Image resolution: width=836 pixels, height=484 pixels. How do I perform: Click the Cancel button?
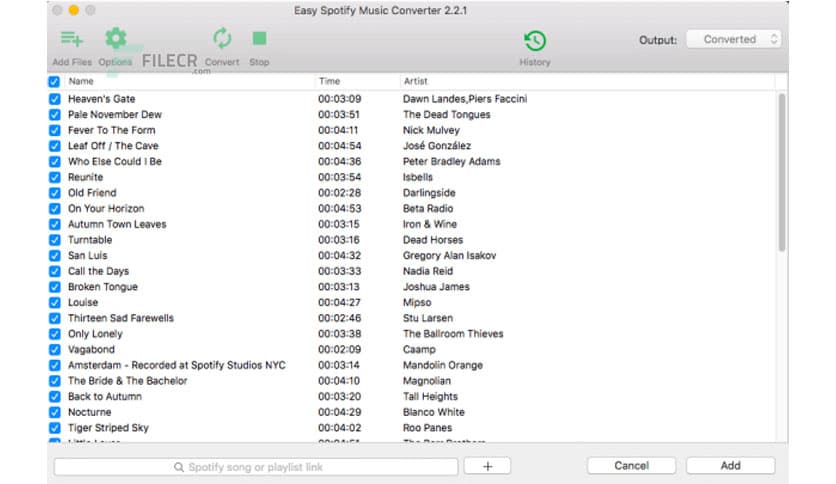pos(631,465)
